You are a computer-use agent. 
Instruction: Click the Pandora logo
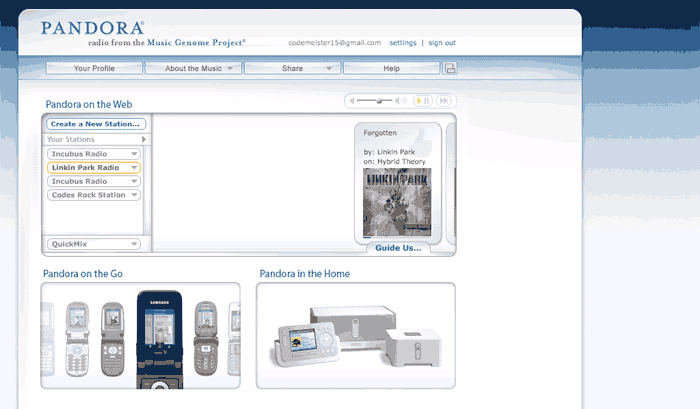[x=92, y=28]
